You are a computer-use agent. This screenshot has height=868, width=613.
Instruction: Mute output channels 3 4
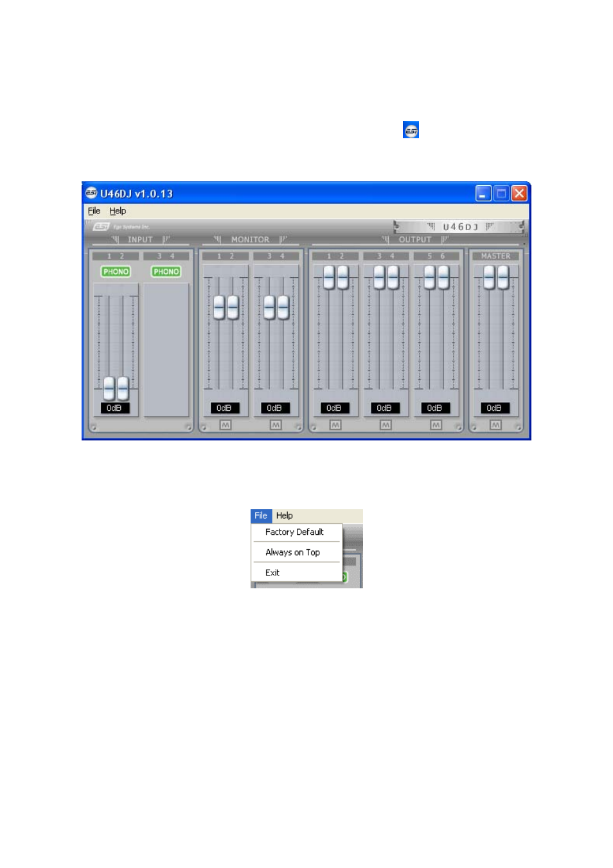point(386,425)
